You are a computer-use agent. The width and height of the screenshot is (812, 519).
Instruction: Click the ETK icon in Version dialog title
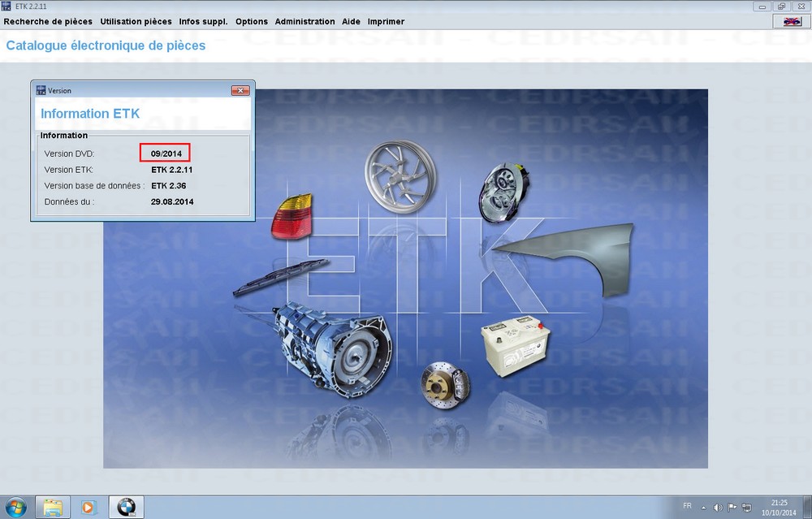pyautogui.click(x=41, y=91)
